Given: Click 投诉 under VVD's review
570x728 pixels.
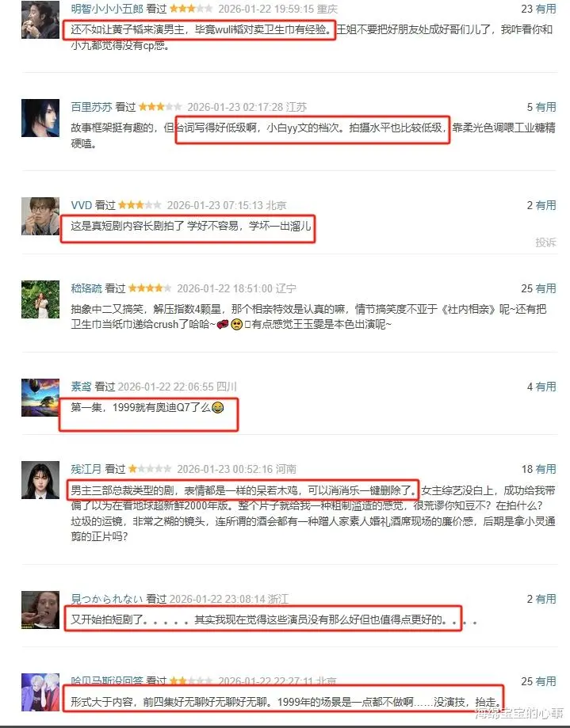Looking at the screenshot, I should click(x=545, y=242).
